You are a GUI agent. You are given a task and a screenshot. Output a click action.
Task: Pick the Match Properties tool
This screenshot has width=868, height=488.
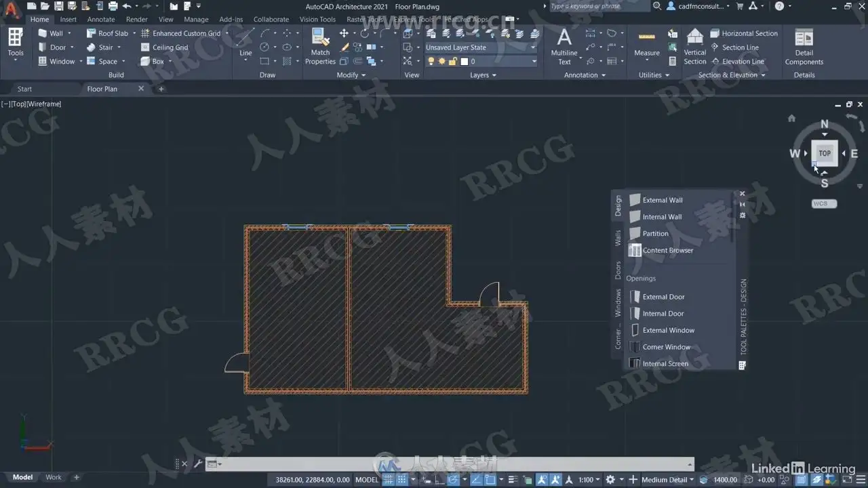pyautogui.click(x=320, y=47)
